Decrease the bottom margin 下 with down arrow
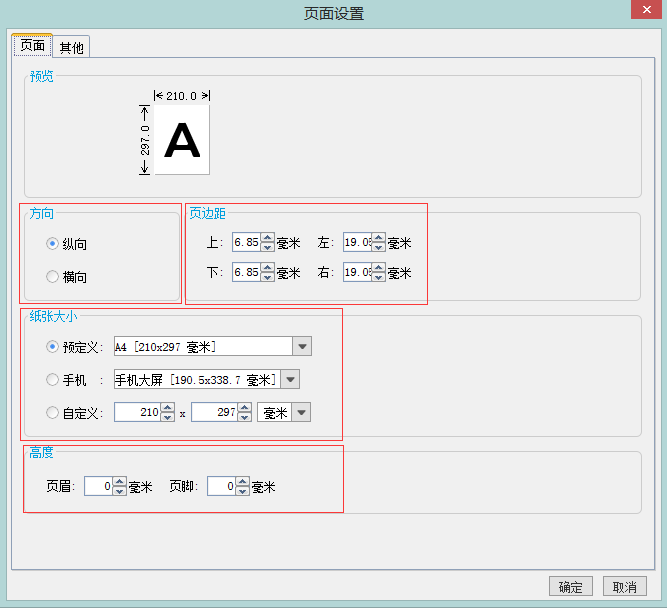 pyautogui.click(x=268, y=277)
